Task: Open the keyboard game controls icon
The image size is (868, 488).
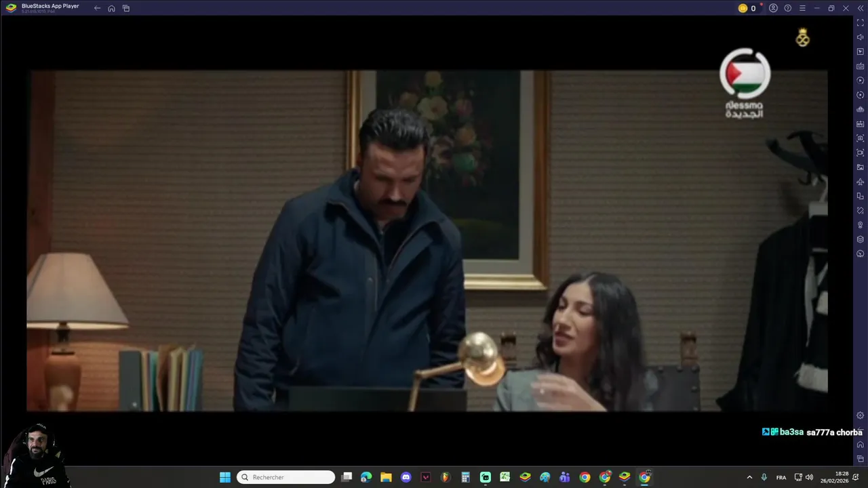Action: point(861,66)
